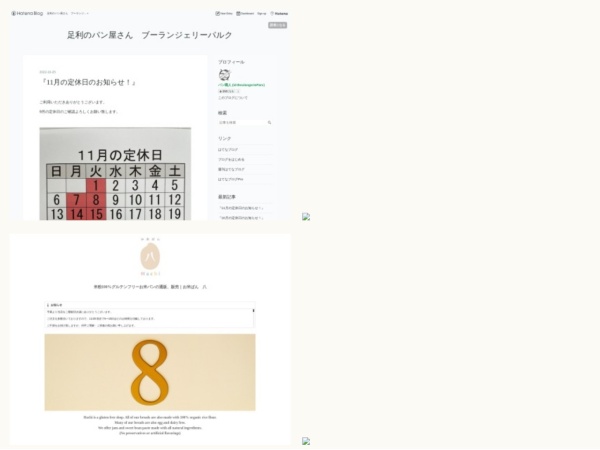The width and height of the screenshot is (600, 450).
Task: Open blog title 足利のパン屋さん ブーランジェリーバルク
Action: pos(150,35)
